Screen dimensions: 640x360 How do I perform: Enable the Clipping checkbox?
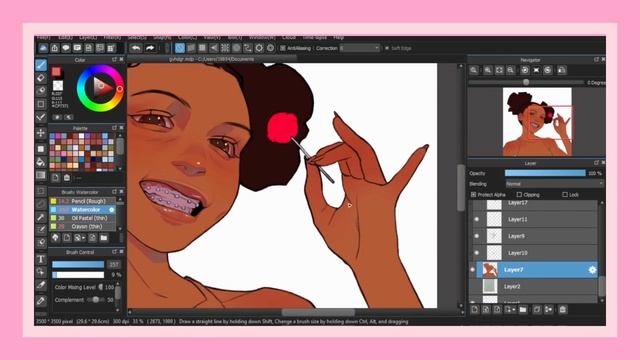(519, 195)
